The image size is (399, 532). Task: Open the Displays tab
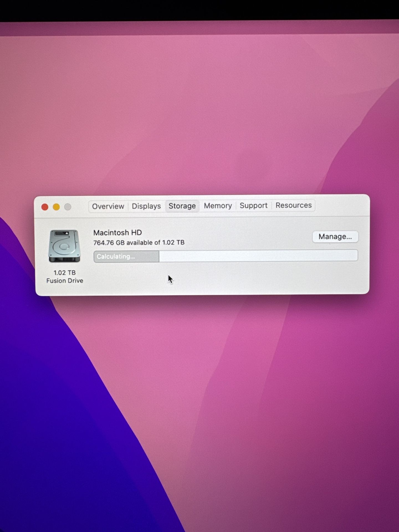pos(146,206)
